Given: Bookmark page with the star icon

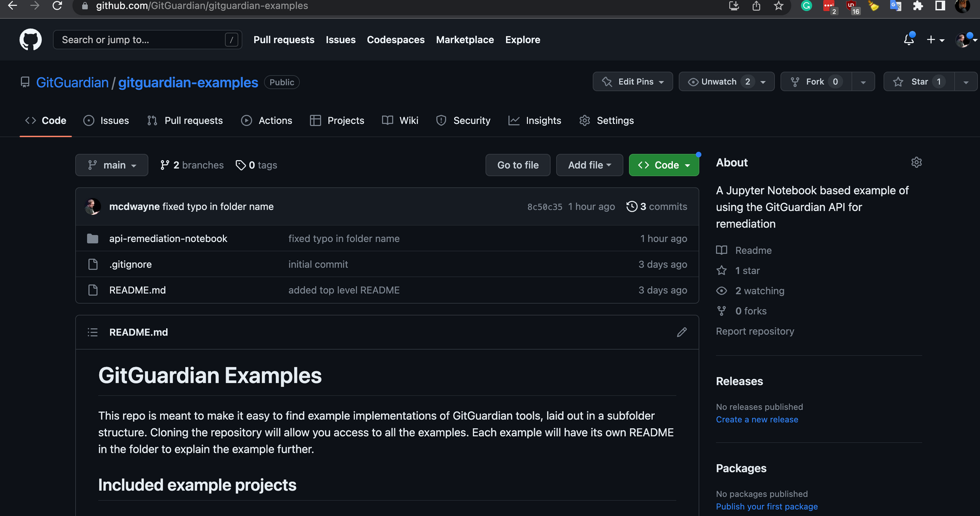Looking at the screenshot, I should click(779, 6).
